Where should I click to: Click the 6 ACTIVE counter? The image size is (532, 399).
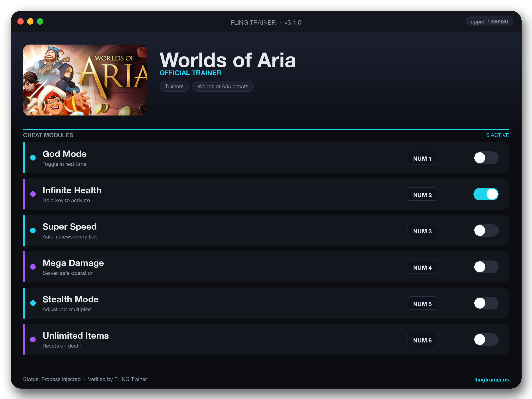coord(497,135)
